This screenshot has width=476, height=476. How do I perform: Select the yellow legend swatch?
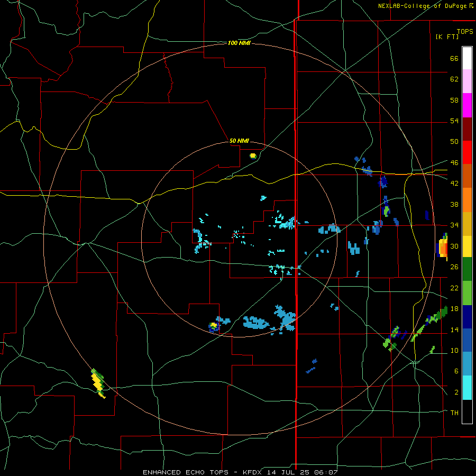(x=467, y=246)
